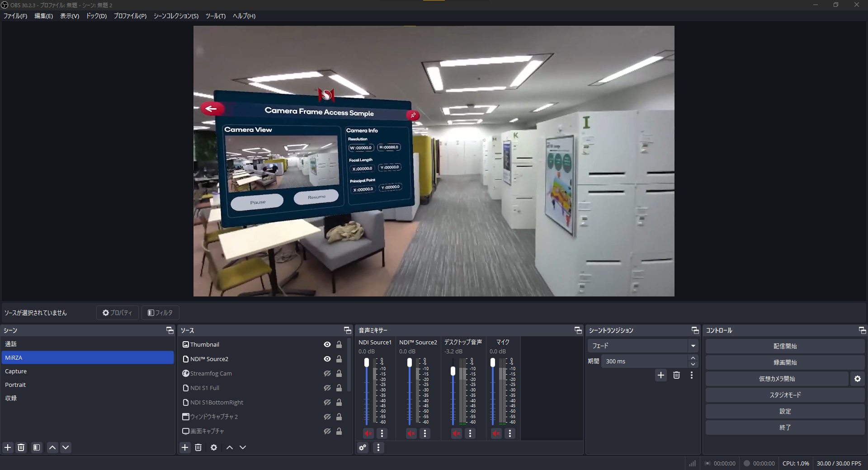The height and width of the screenshot is (470, 868).
Task: Move the selected scene down
Action: 66,447
